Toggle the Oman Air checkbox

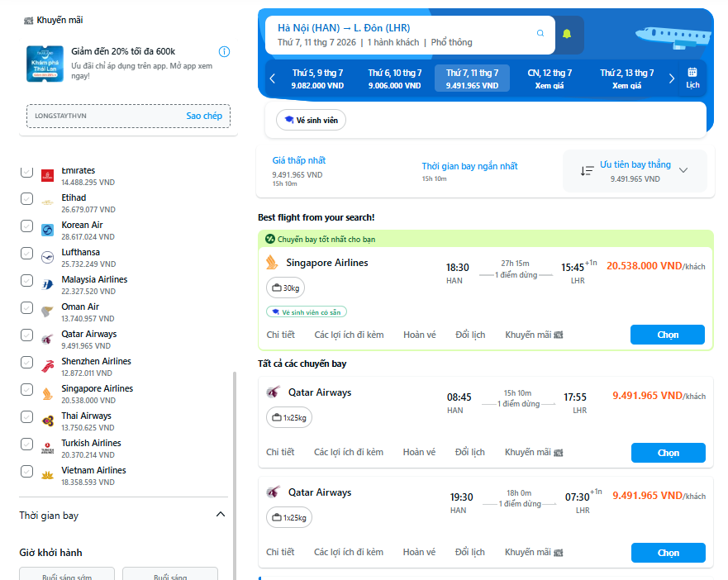click(27, 308)
